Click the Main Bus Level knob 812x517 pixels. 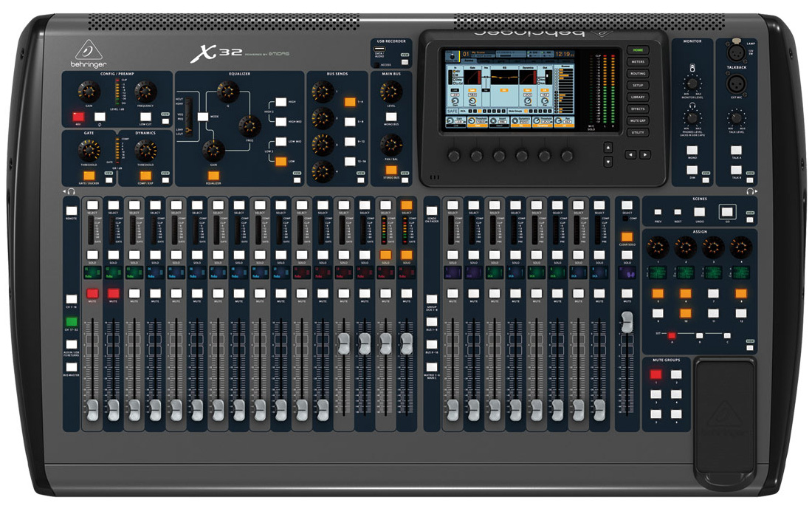tap(391, 92)
